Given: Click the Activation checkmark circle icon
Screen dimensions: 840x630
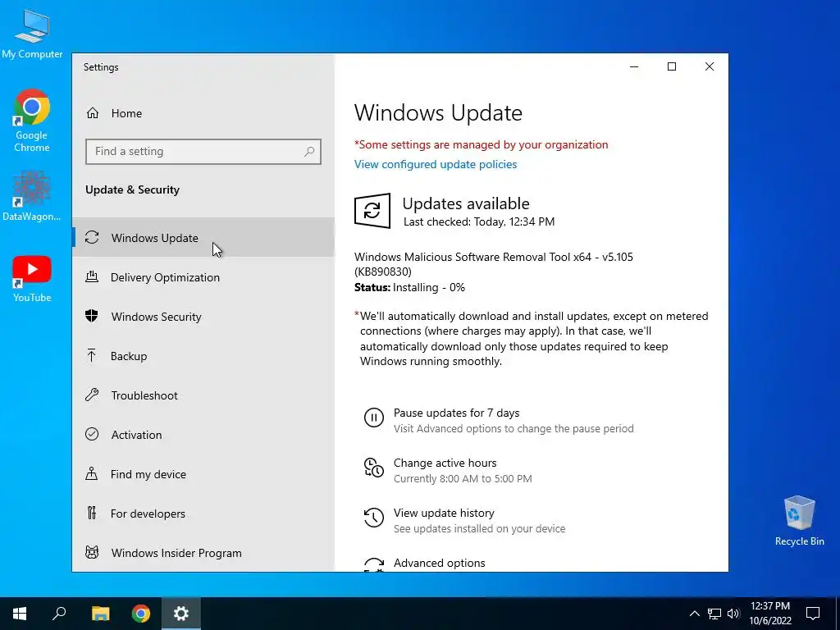Looking at the screenshot, I should click(92, 434).
